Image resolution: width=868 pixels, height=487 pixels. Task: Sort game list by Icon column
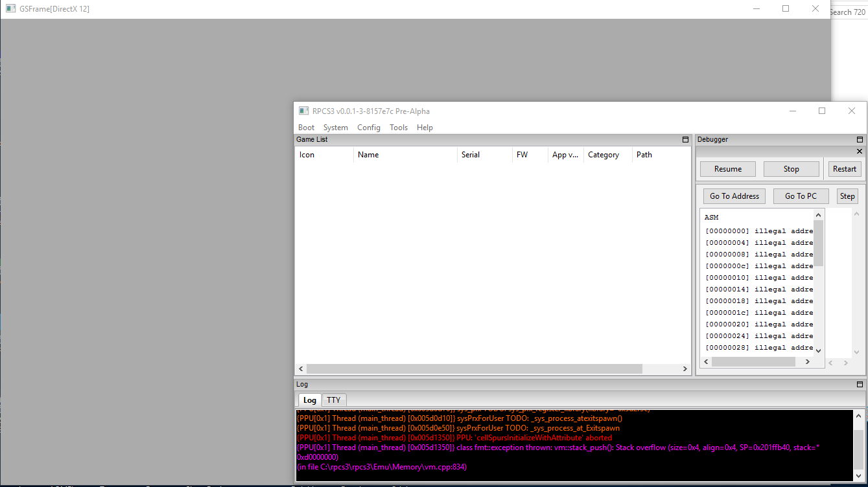tap(324, 155)
